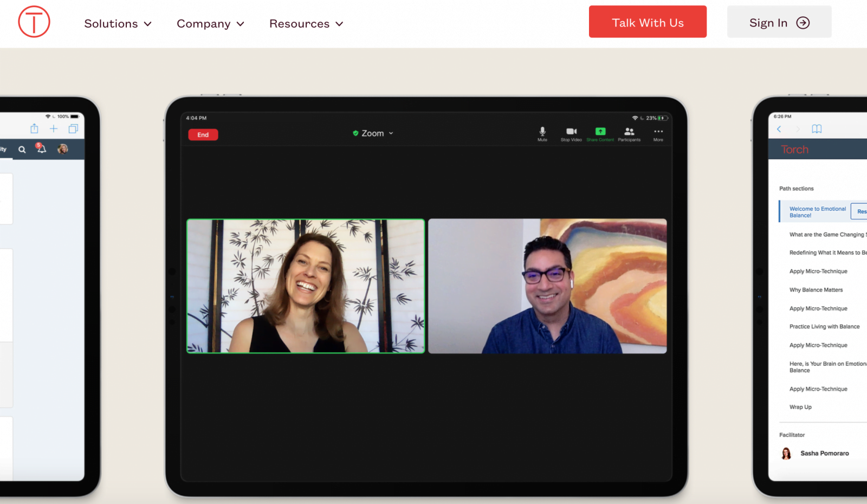Expand the Zoom meeting info dropdown
Screen dimensions: 867x504
[x=373, y=133]
